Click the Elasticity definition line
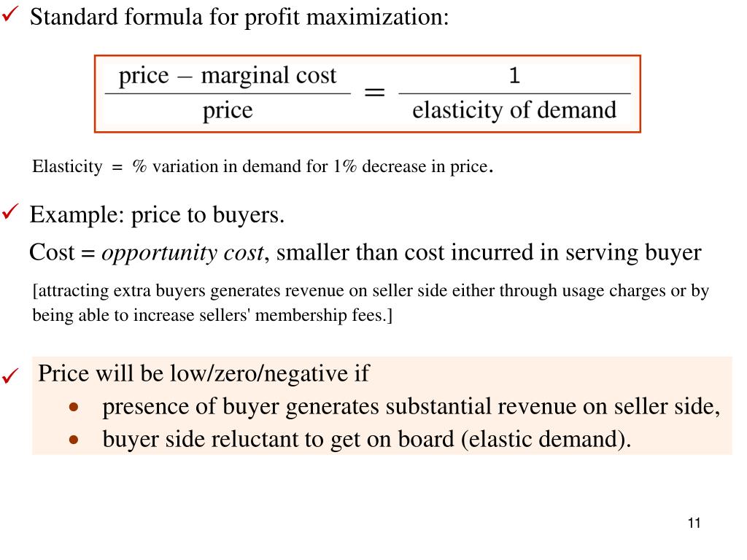This screenshot has width=747, height=560. click(263, 167)
